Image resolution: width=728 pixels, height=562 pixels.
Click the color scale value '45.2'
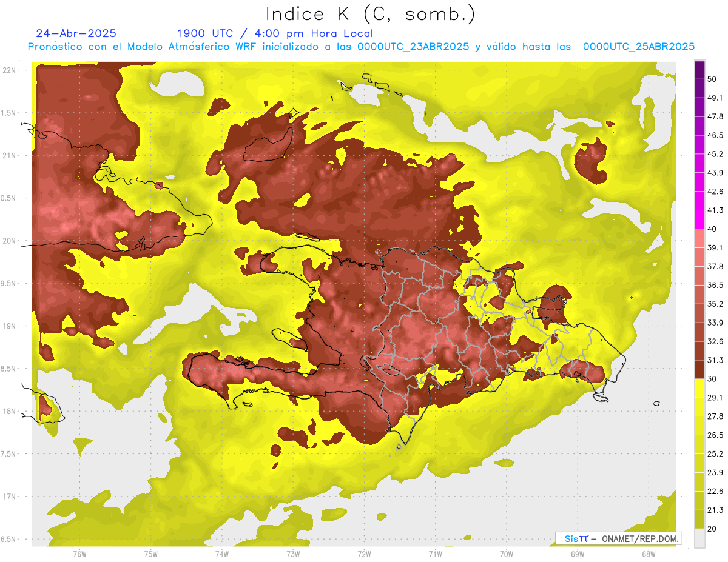(x=715, y=154)
